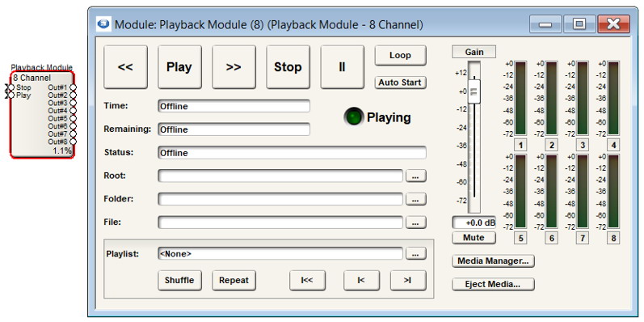Open the Media Manager dialog
The width and height of the screenshot is (644, 322).
click(x=493, y=261)
